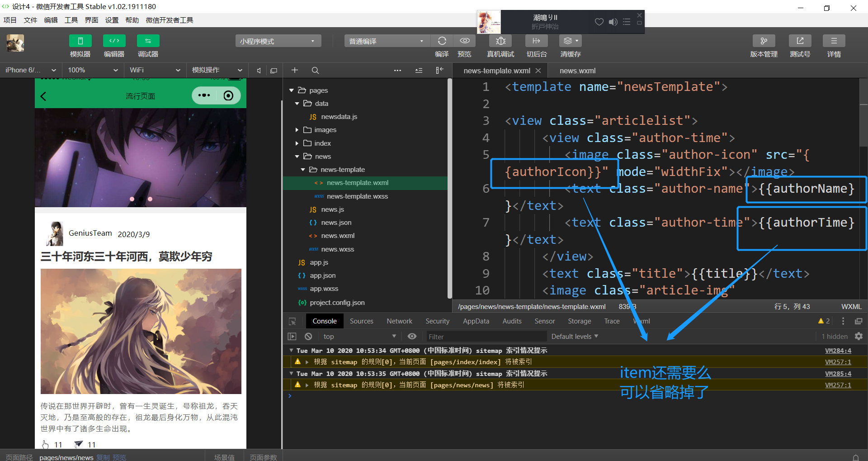Image resolution: width=868 pixels, height=461 pixels.
Task: Open file tree more options
Action: 397,70
